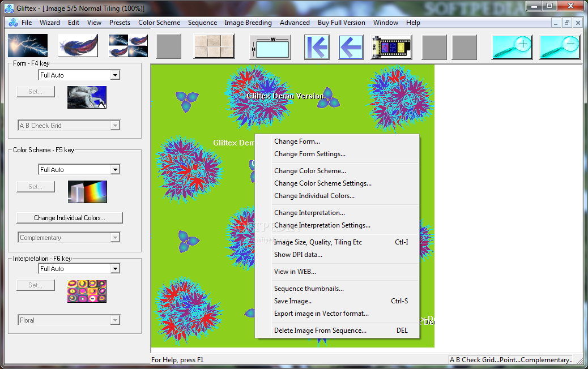Open the image width/height size icon
This screenshot has width=588, height=369.
point(270,47)
